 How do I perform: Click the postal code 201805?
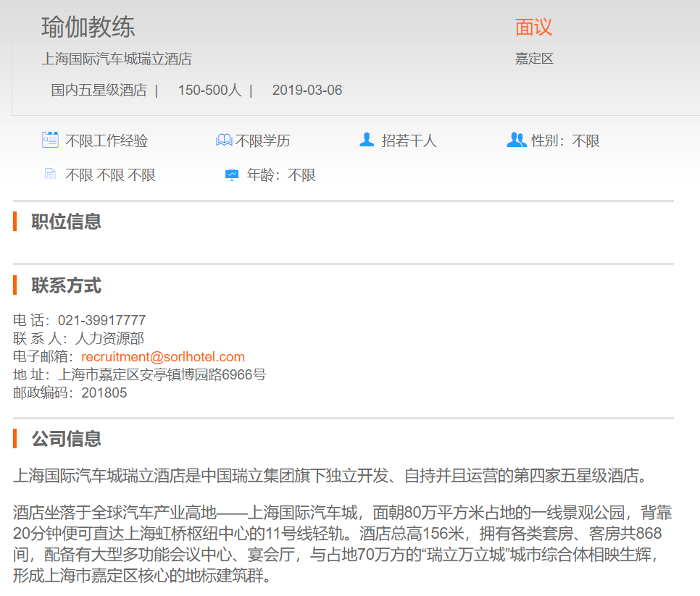pos(104,393)
